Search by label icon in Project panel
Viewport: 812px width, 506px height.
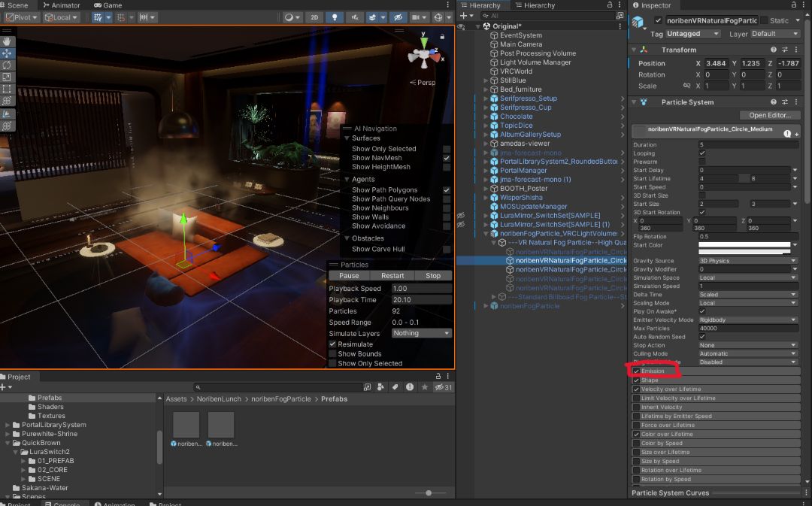click(395, 387)
